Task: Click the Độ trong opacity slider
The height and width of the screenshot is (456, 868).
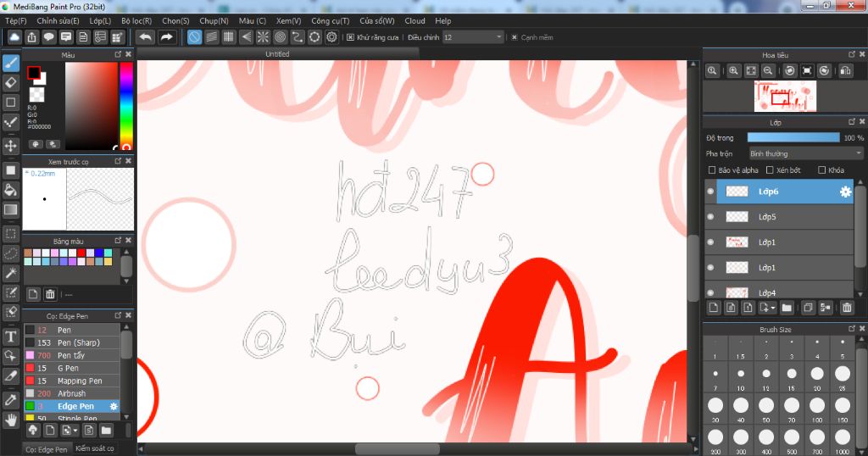Action: [x=793, y=137]
